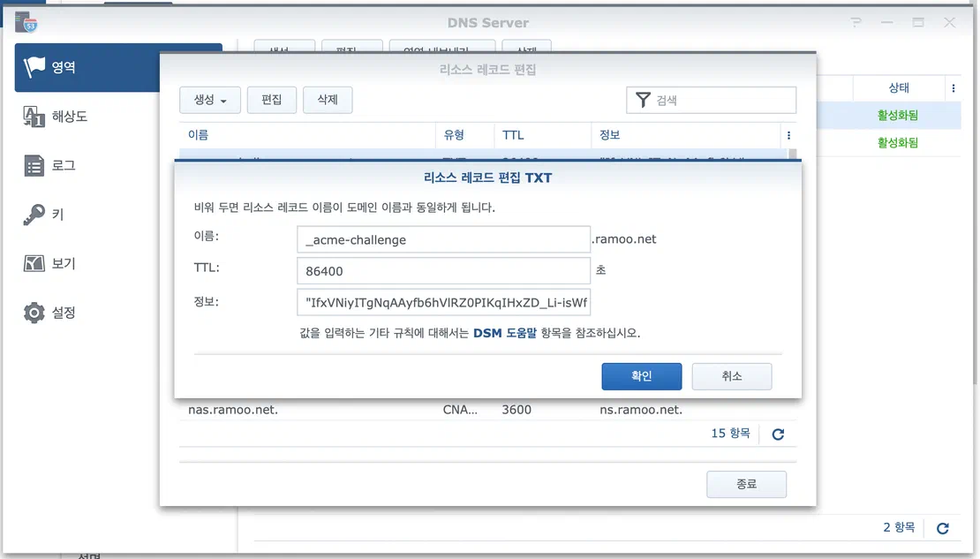Refresh the 2 항목 zone list
The image size is (980, 559).
coord(943,528)
